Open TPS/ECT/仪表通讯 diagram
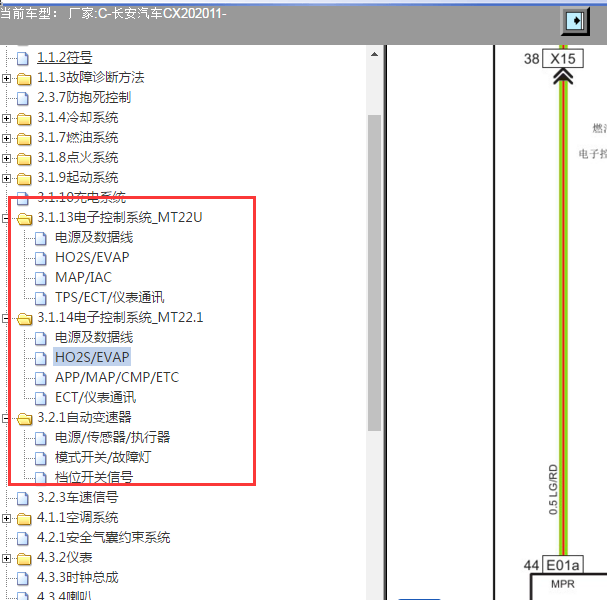 tap(110, 297)
